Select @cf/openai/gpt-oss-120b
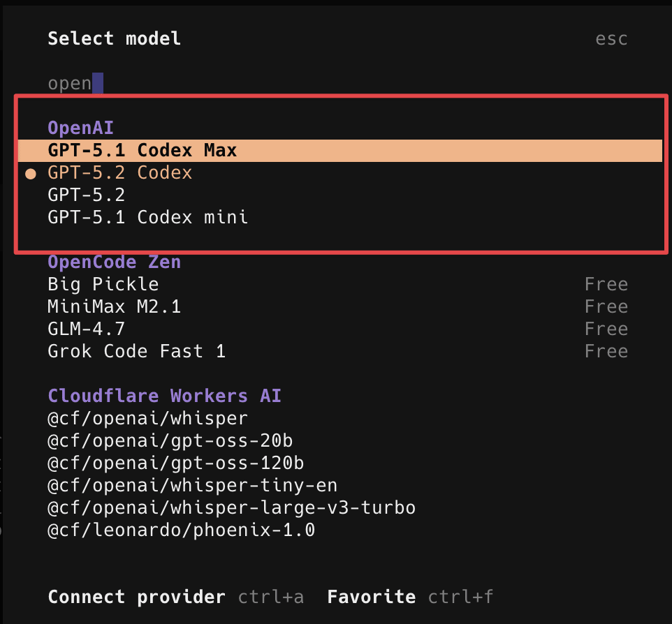This screenshot has width=672, height=624. 175,463
